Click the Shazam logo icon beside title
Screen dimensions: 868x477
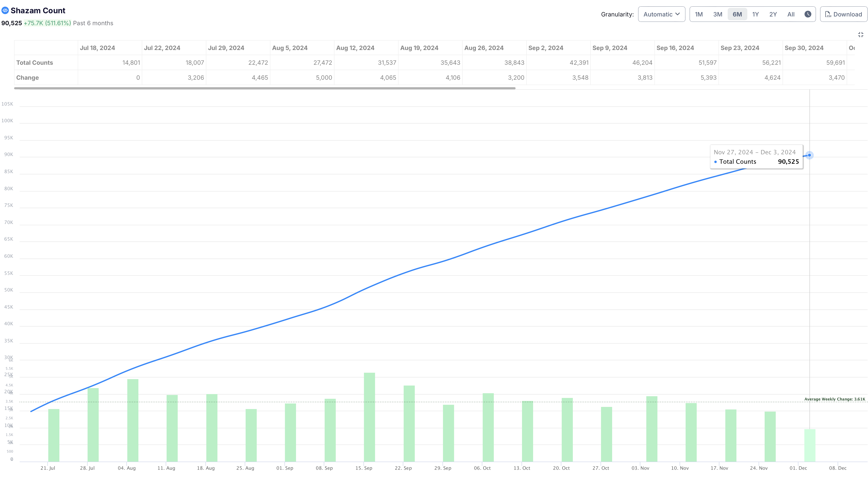pyautogui.click(x=5, y=10)
